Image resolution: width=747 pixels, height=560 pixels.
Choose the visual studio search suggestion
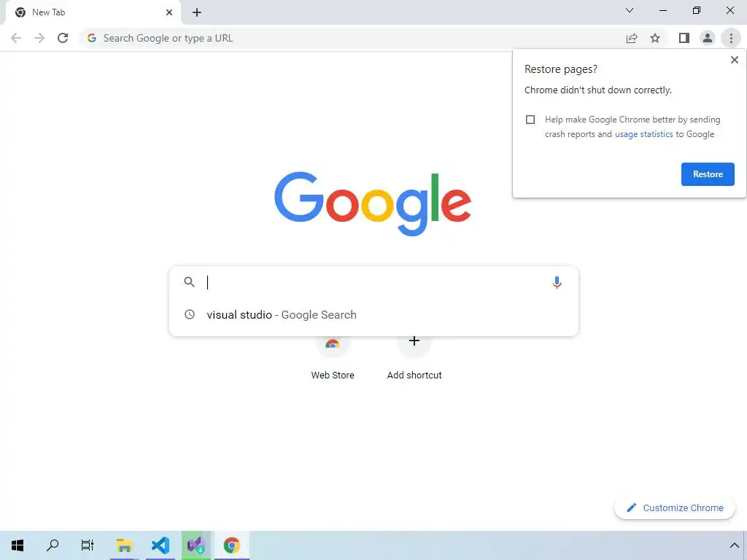tap(374, 315)
